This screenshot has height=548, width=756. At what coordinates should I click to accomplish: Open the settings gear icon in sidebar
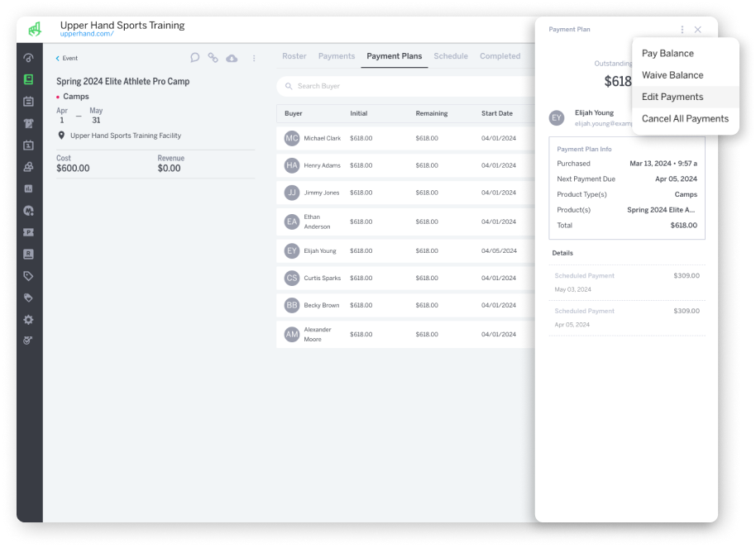point(29,319)
